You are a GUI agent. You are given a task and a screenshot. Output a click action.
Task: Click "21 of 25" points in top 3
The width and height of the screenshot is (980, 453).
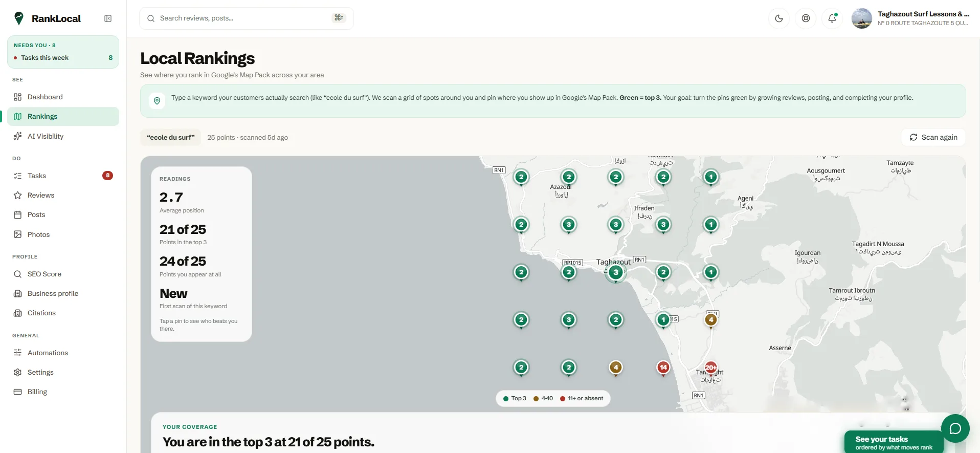(183, 229)
